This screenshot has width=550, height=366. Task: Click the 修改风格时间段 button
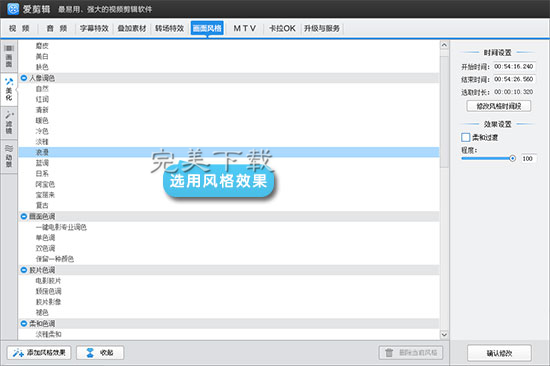click(x=498, y=106)
